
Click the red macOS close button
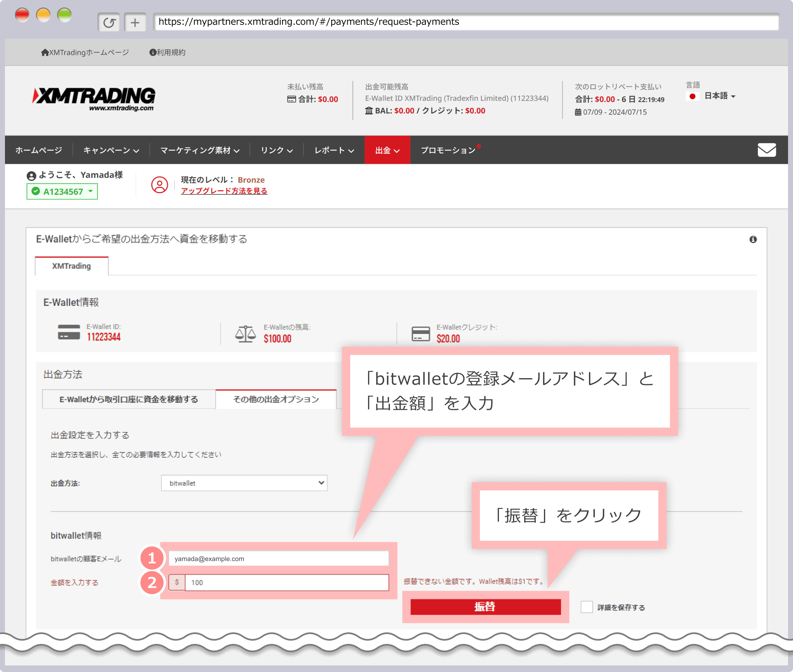[x=22, y=15]
